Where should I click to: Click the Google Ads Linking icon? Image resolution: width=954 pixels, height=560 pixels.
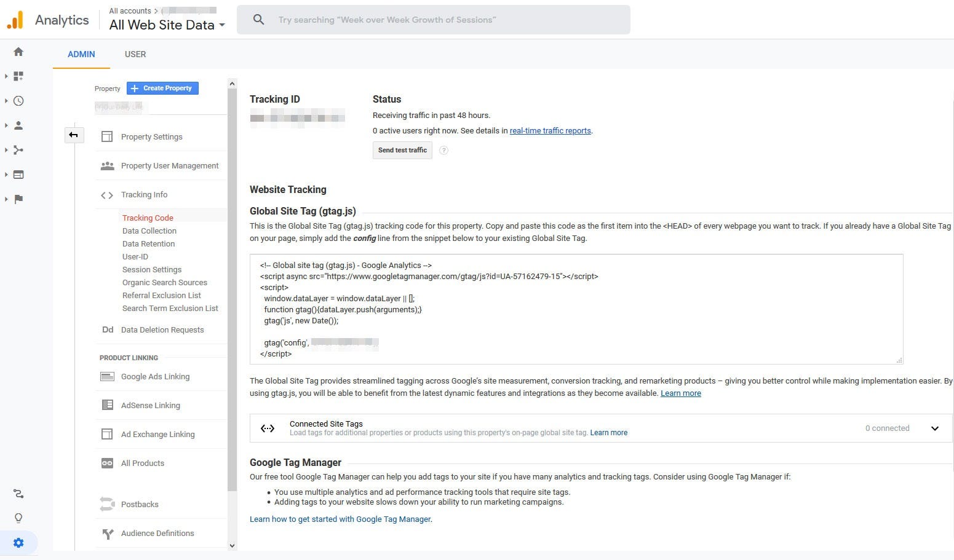click(x=107, y=376)
